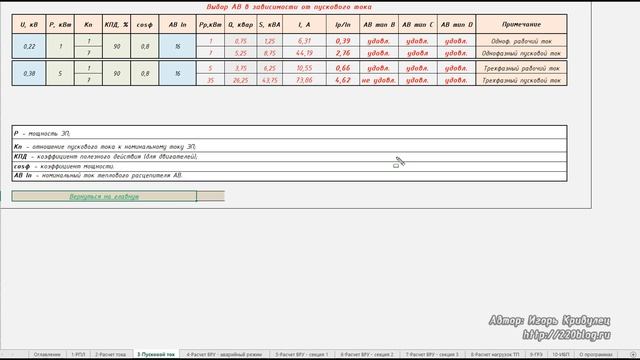Select the S value 43,75
The width and height of the screenshot is (640, 360).
click(x=270, y=80)
